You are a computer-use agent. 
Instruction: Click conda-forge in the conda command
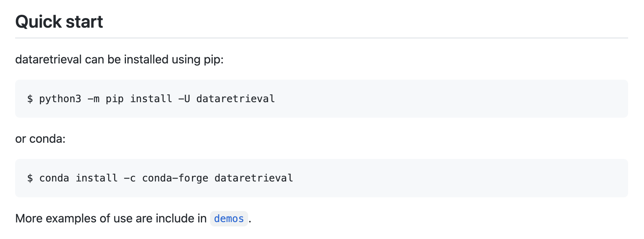click(175, 178)
